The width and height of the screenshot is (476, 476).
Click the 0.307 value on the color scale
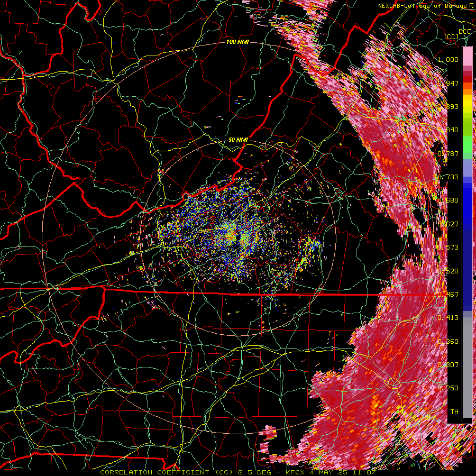click(x=448, y=364)
